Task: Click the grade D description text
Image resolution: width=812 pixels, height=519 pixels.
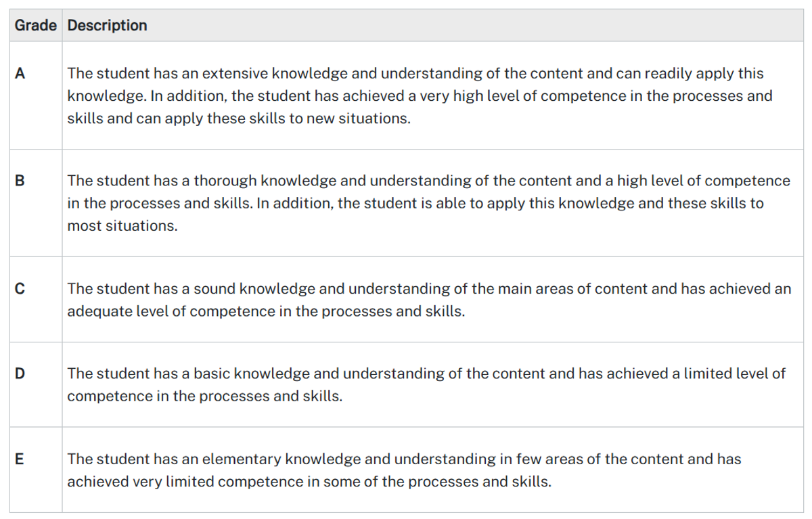Action: click(x=426, y=384)
